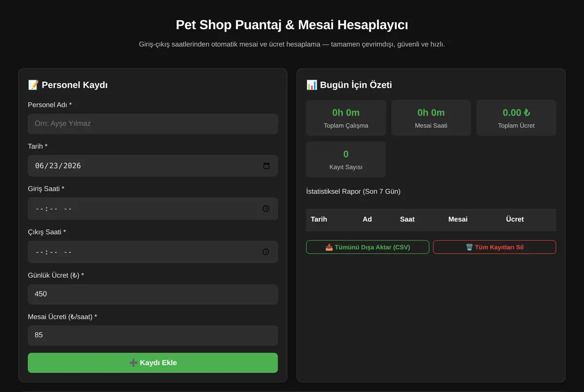Click the Mesai Saati summary card
The width and height of the screenshot is (584, 392).
431,118
